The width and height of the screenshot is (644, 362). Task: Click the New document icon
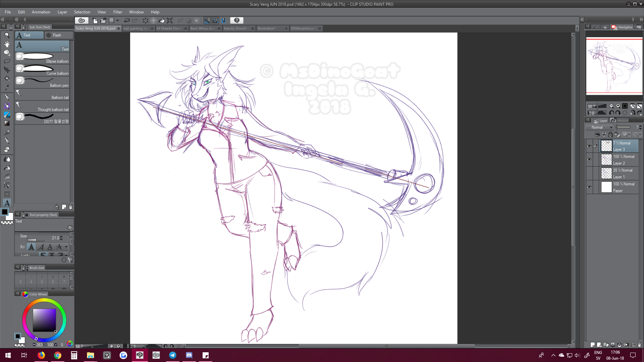tap(95, 20)
